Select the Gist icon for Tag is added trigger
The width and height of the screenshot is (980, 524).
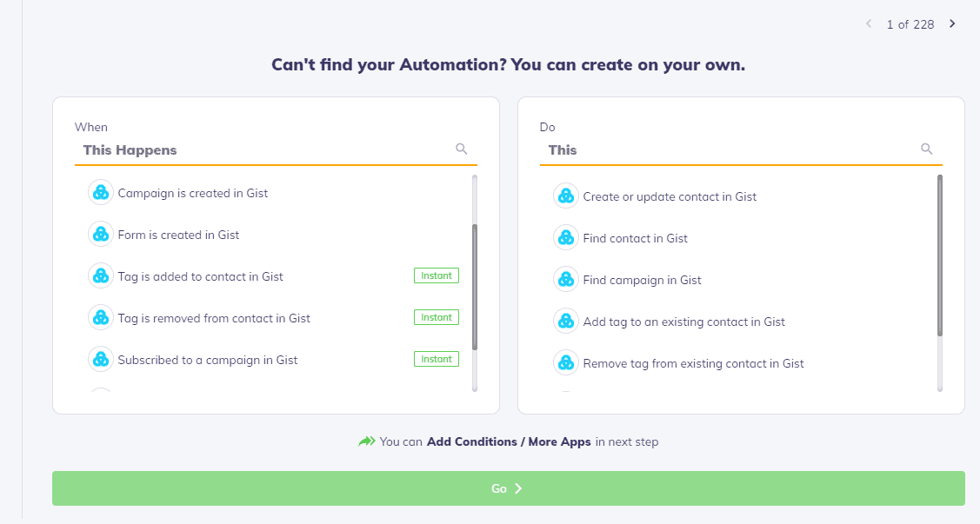click(x=100, y=276)
